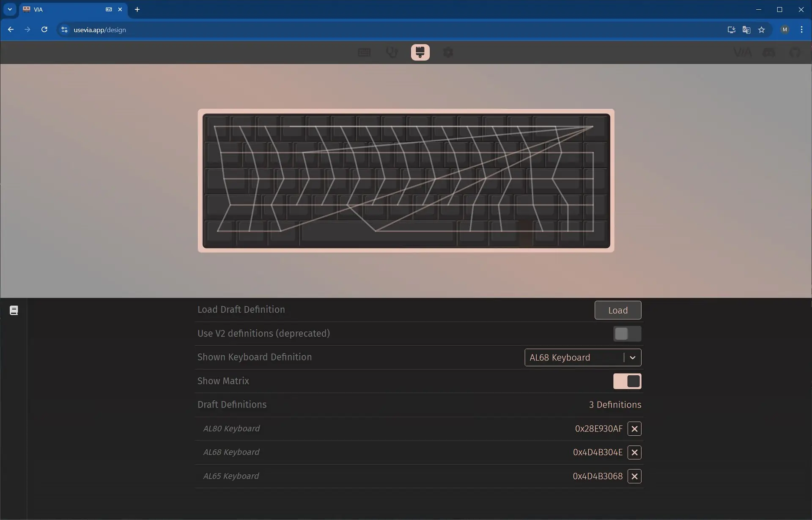Select the Design brush tab icon

(420, 52)
